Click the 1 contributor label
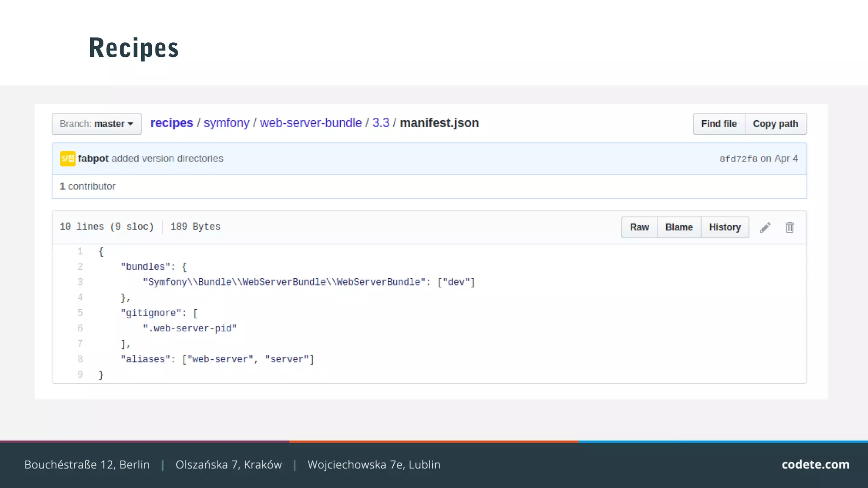The height and width of the screenshot is (488, 868). (x=88, y=186)
